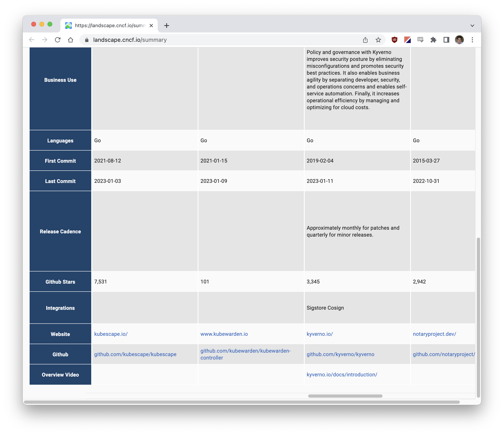Open a new browser tab
504x435 pixels.
(167, 25)
